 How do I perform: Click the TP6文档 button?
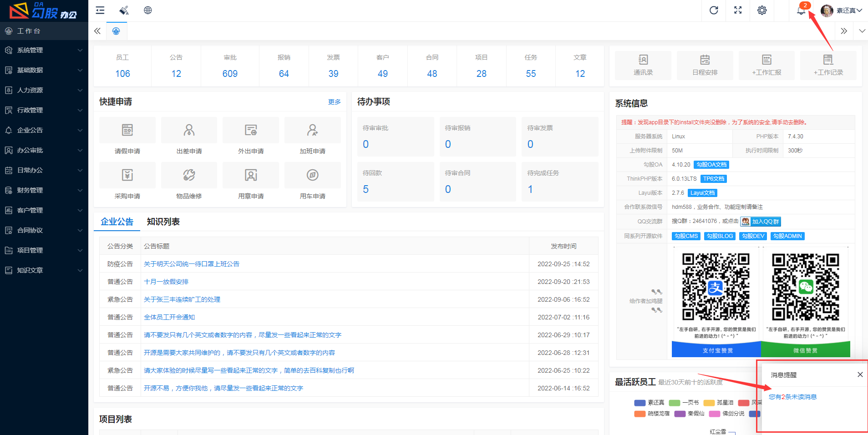714,179
